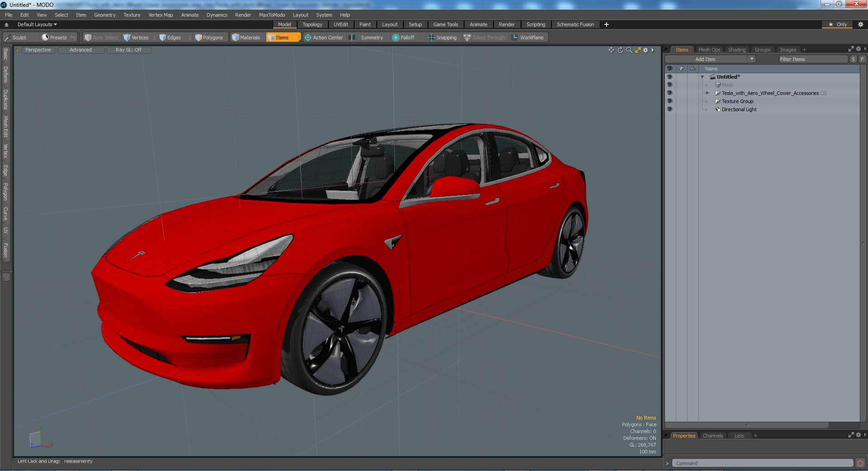Expand the Tesla_with_Aero_Wheel_Cower_Accessories group
868x471 pixels.
(x=707, y=93)
